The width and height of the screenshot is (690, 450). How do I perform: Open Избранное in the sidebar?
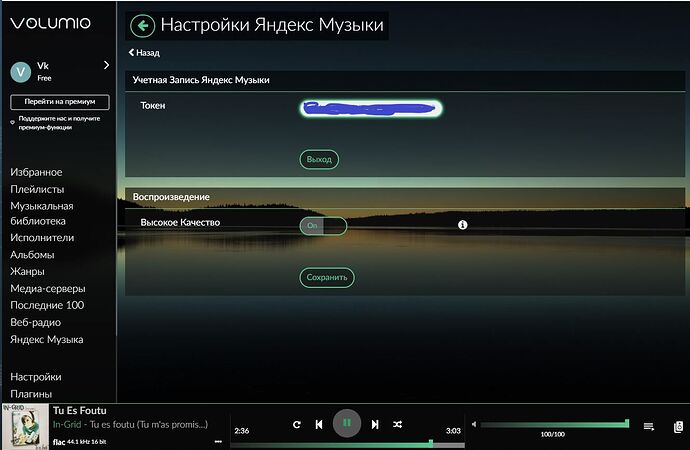36,172
